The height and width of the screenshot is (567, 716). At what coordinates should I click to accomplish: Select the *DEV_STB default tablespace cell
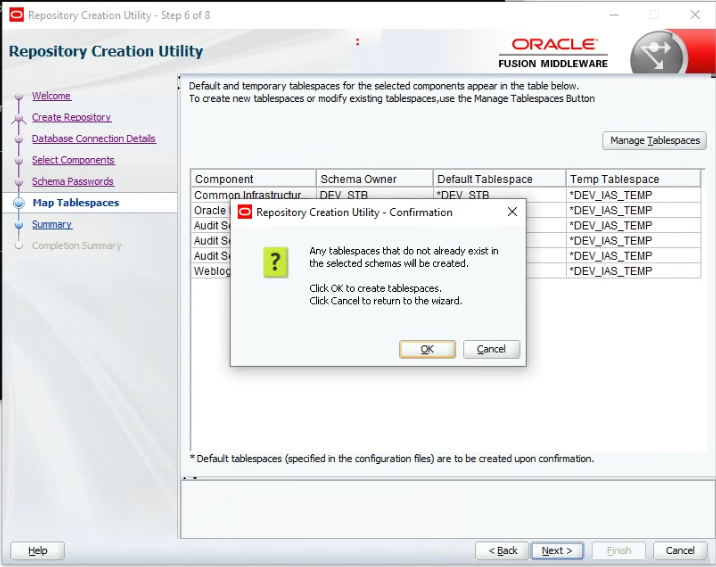[x=500, y=195]
